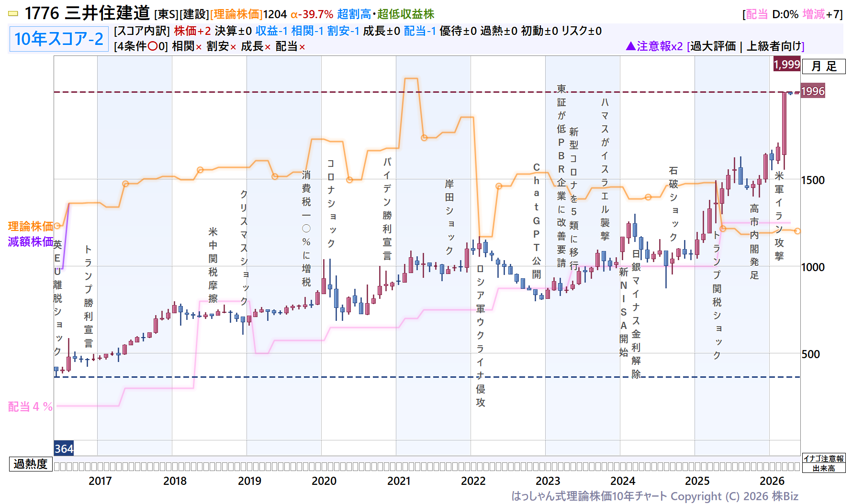Click the pink 配当4% legend label
This screenshot has width=852, height=504.
[x=31, y=406]
